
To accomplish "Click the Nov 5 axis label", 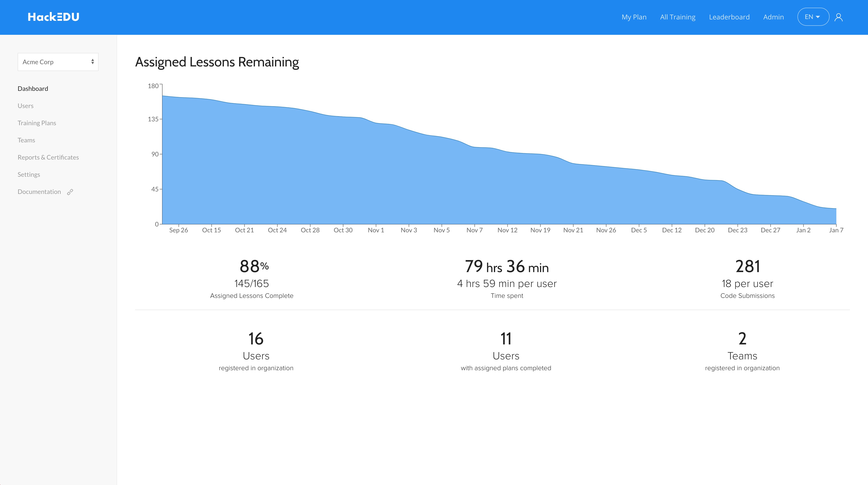I will (x=441, y=230).
